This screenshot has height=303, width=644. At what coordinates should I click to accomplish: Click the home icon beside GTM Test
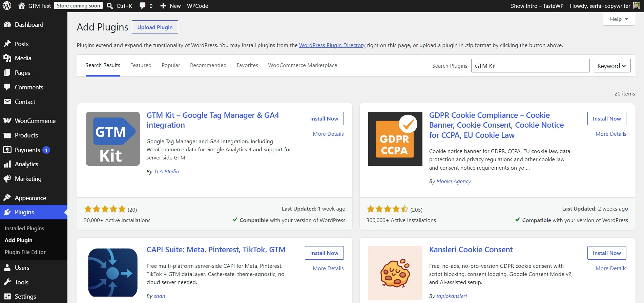(22, 6)
